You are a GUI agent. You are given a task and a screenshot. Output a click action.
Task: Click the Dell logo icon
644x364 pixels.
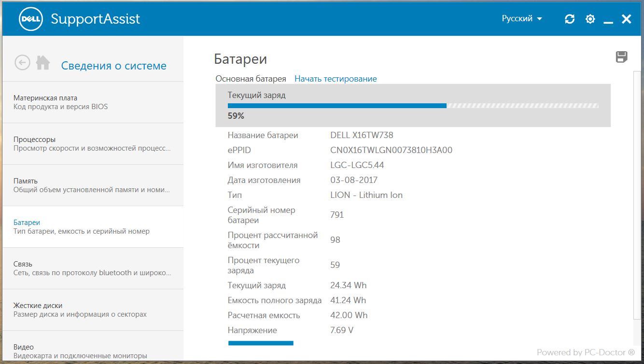(x=31, y=19)
